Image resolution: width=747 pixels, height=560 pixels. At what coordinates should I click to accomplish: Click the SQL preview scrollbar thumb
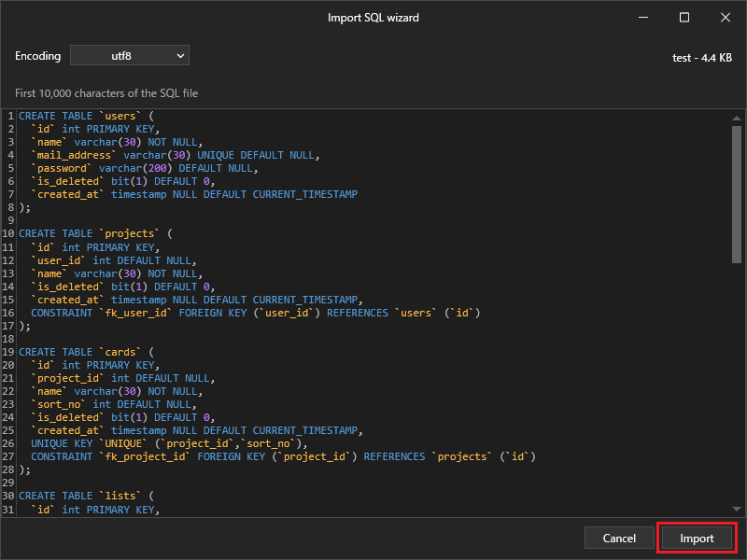coord(737,194)
